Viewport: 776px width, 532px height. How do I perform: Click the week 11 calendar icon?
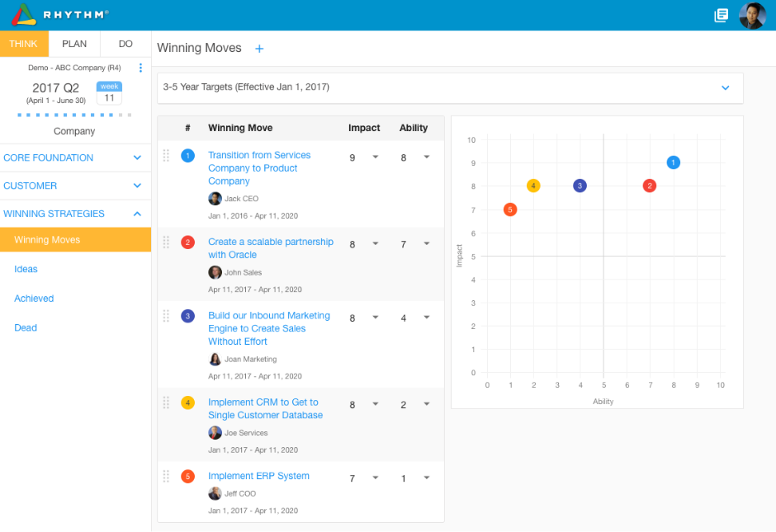coord(109,93)
